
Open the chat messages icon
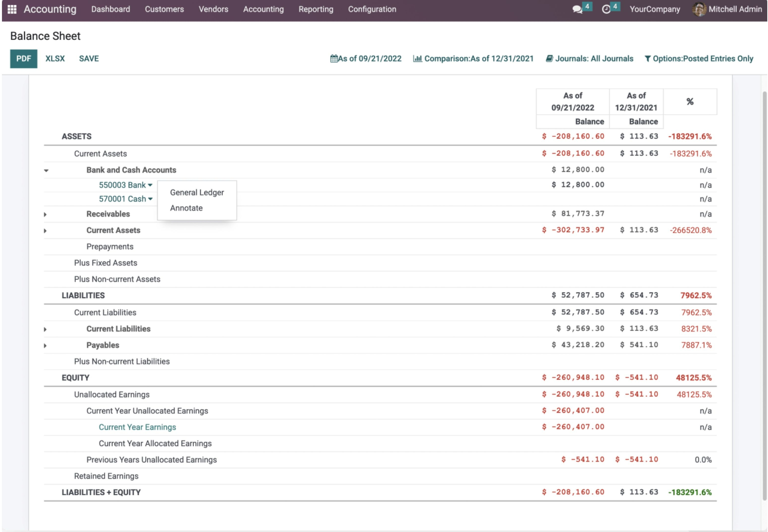[577, 9]
